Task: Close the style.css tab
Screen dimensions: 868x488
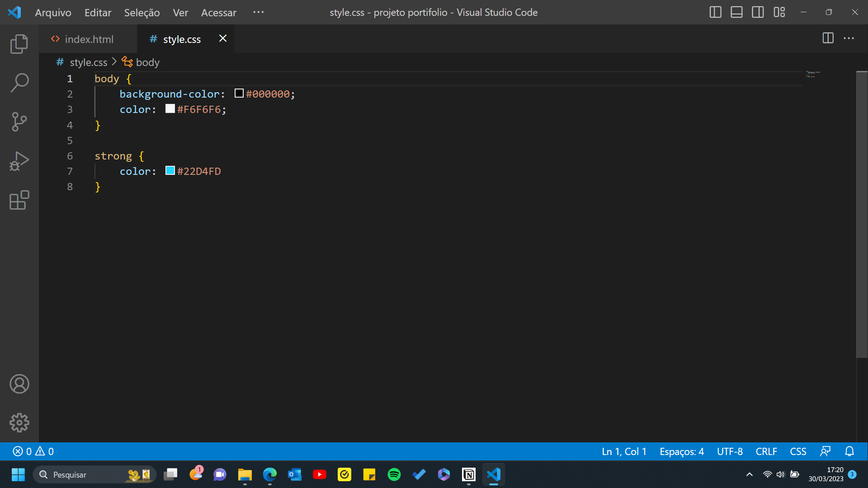Action: (x=223, y=38)
